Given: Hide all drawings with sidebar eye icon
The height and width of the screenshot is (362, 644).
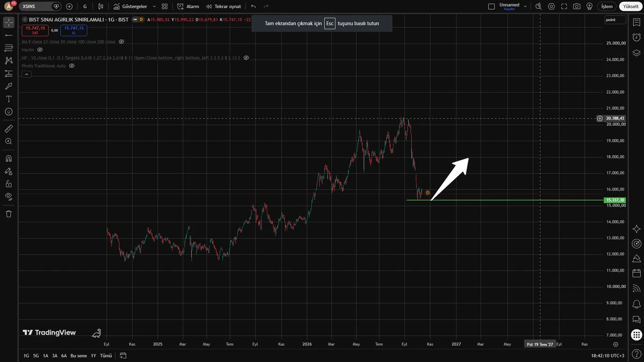Looking at the screenshot, I should (9, 196).
